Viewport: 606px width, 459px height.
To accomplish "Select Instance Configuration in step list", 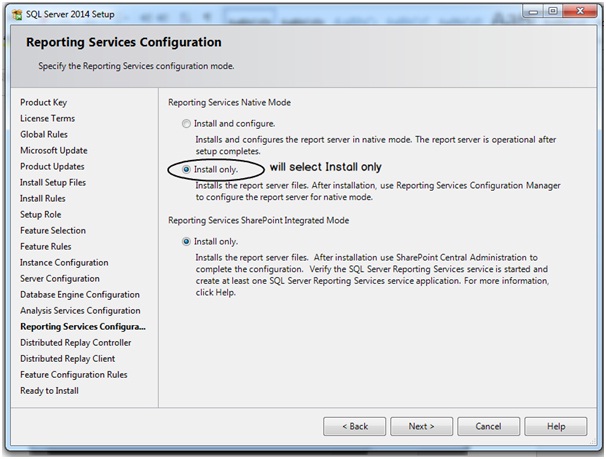I will tap(64, 262).
